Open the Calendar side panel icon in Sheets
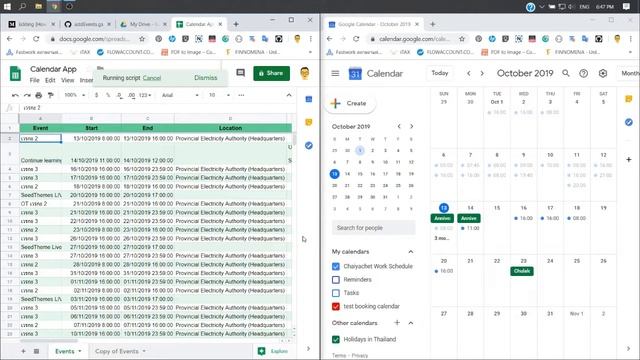640x360 pixels. click(x=309, y=99)
